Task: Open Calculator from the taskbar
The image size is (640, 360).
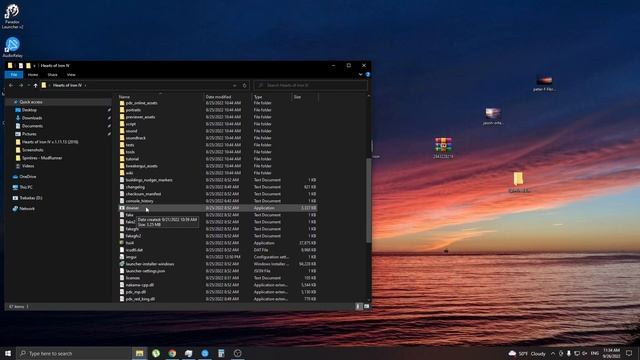Action: 221,353
